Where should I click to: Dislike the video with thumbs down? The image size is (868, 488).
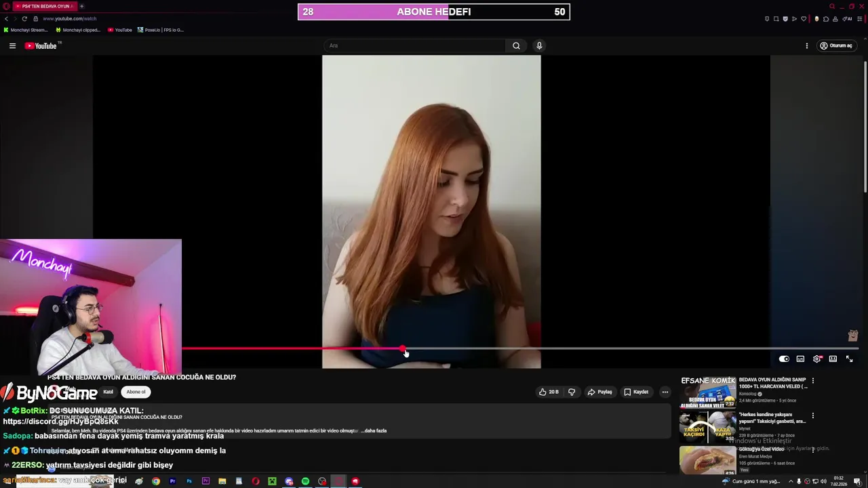coord(572,392)
